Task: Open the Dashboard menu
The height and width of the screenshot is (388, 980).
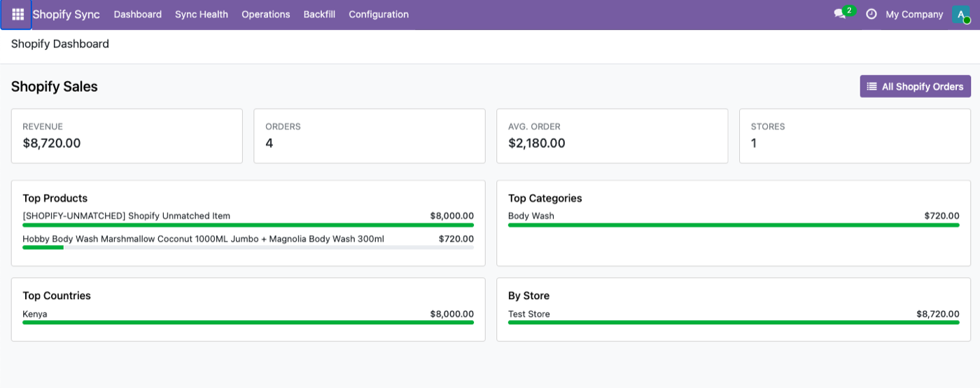Action: click(138, 14)
